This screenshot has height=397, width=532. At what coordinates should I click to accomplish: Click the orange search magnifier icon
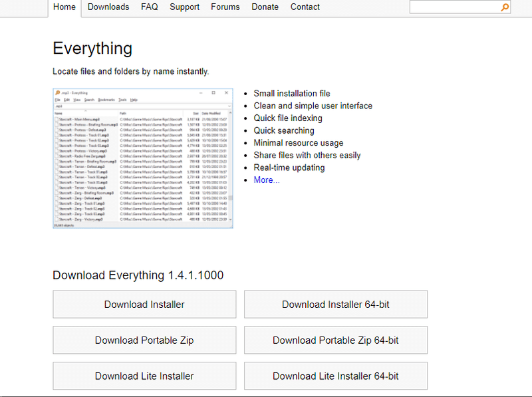coord(505,7)
